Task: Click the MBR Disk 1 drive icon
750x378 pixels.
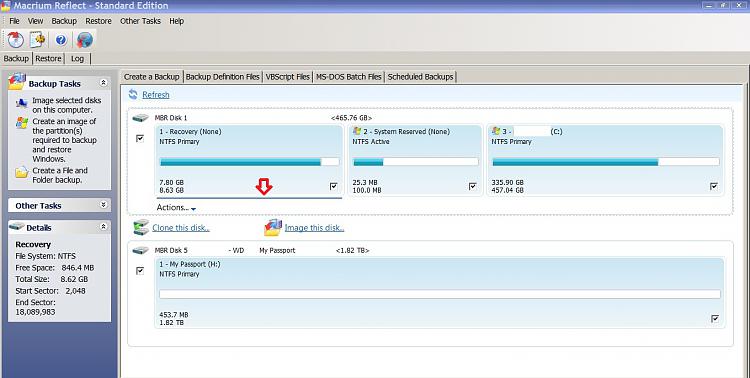Action: 141,118
